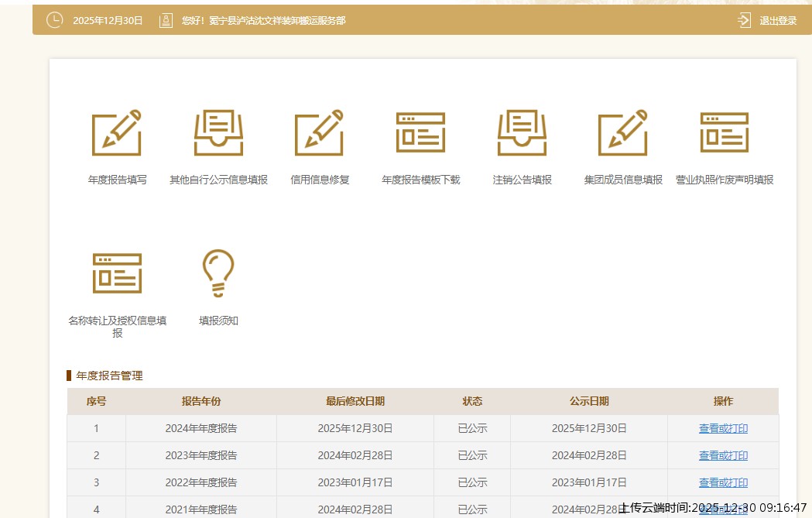
Task: Open 年度报告填写 pencil icon
Action: coord(117,132)
